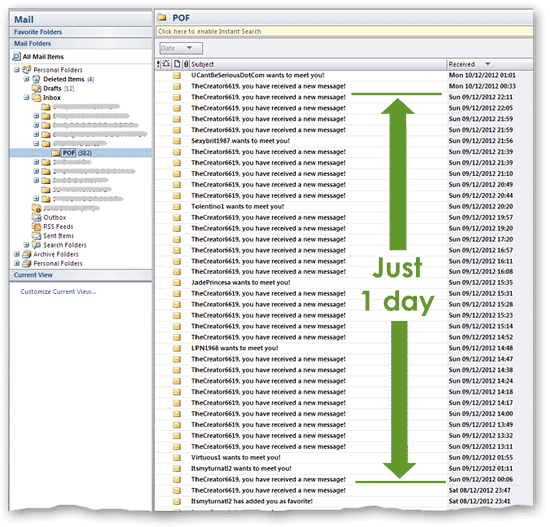Select message received Sun 09/12/2012 22:11
Screen dimensions: 550x527
pyautogui.click(x=344, y=97)
